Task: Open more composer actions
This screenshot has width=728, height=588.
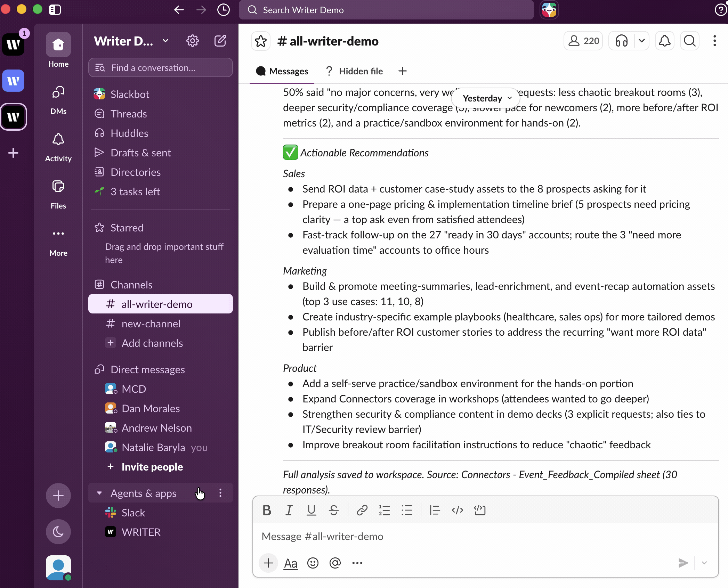Action: 357,563
